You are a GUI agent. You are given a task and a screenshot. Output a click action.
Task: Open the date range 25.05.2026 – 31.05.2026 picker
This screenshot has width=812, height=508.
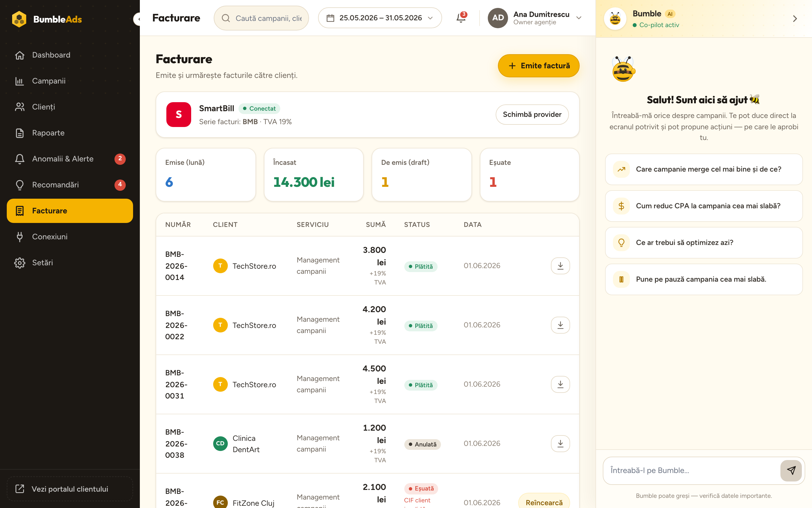pos(380,18)
